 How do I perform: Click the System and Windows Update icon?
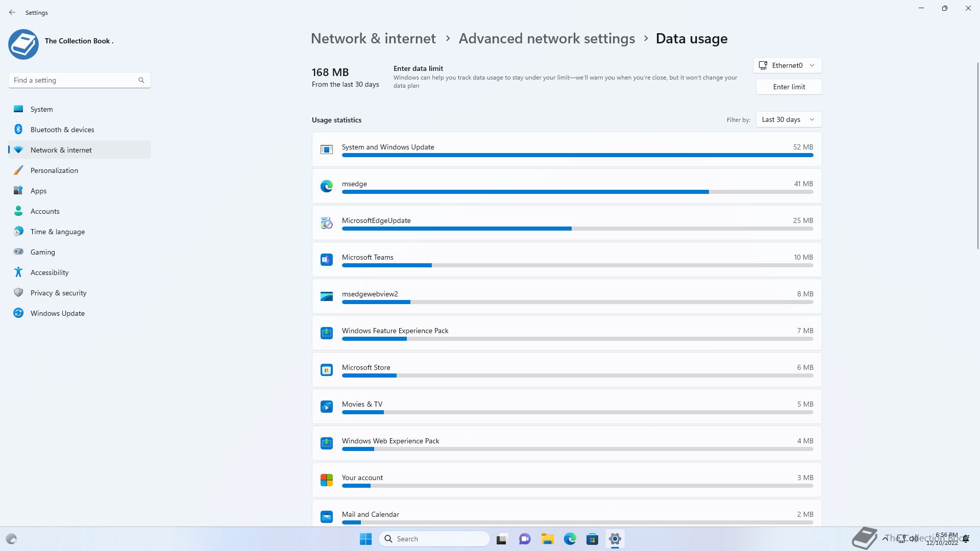point(327,149)
